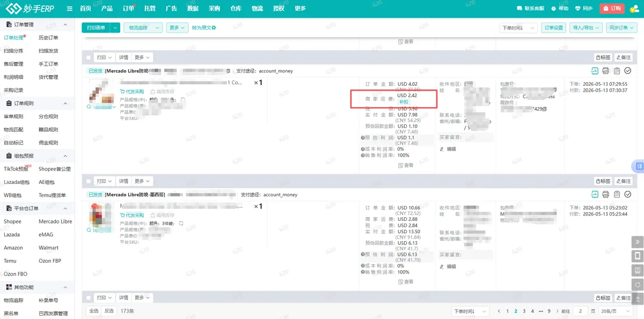Go to page 3 in the pagination
Image resolution: width=644 pixels, height=319 pixels.
click(x=524, y=311)
